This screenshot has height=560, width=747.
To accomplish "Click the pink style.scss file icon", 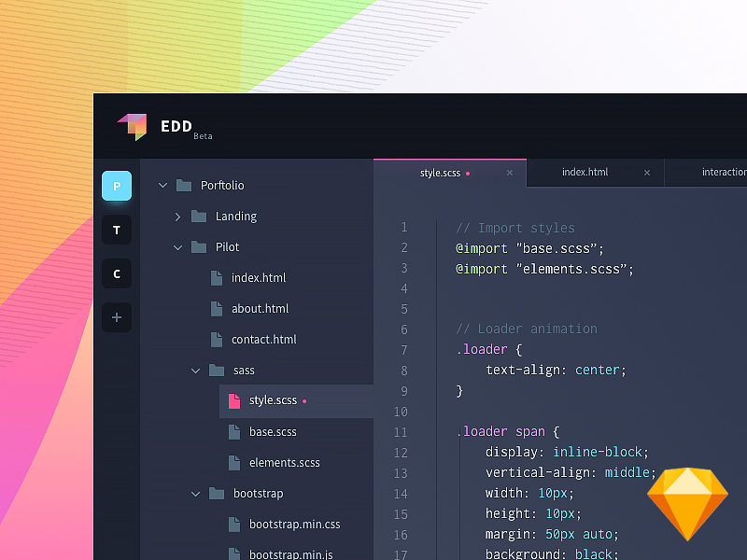I will point(234,400).
